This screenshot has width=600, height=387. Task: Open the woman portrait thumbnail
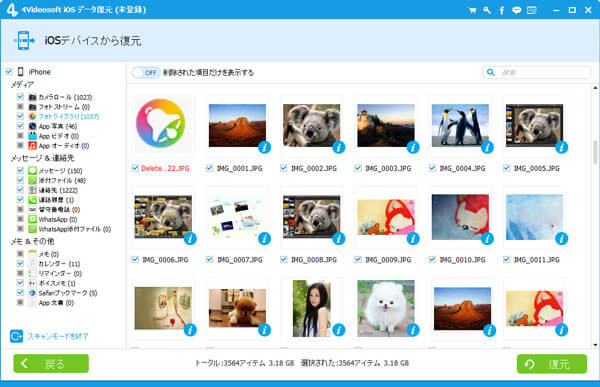[x=311, y=308]
